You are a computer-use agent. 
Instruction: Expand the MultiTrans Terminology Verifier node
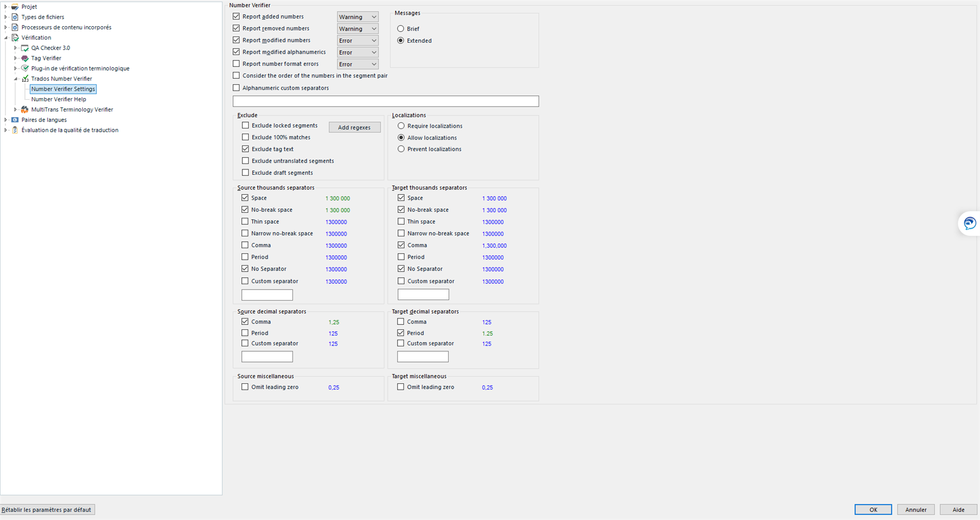[15, 109]
